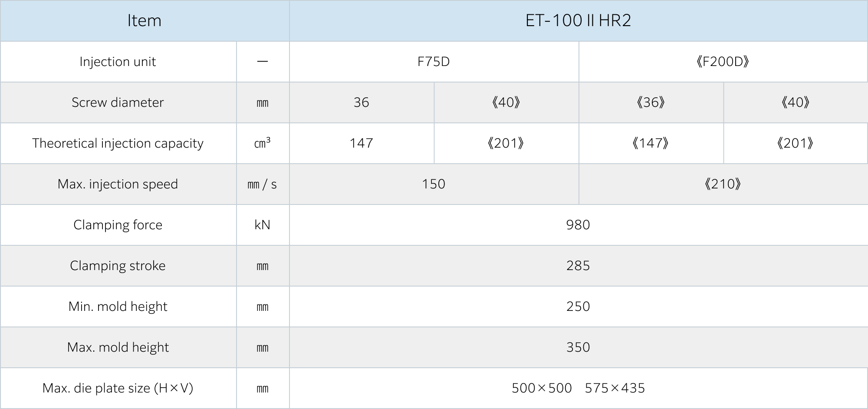Click the Theoretical injection capacity label
The height and width of the screenshot is (409, 868).
[118, 143]
